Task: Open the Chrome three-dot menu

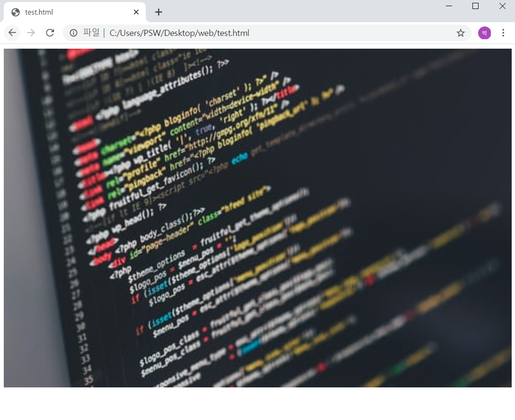Action: 503,33
